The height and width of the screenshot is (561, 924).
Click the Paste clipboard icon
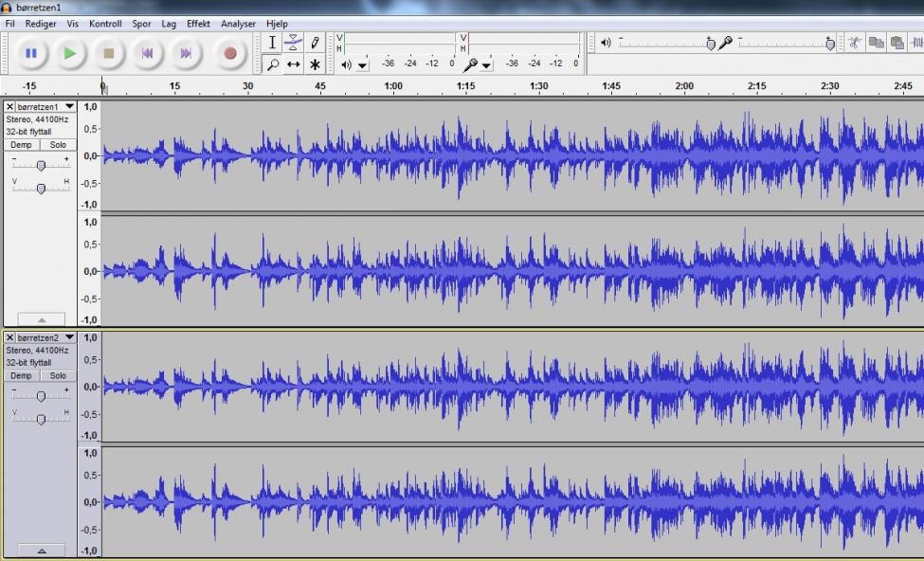tap(897, 43)
